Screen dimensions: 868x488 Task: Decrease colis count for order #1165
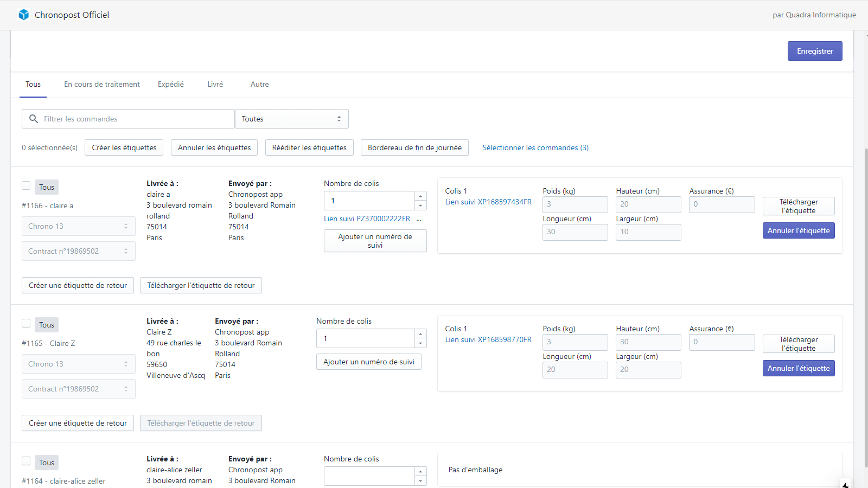(x=420, y=343)
